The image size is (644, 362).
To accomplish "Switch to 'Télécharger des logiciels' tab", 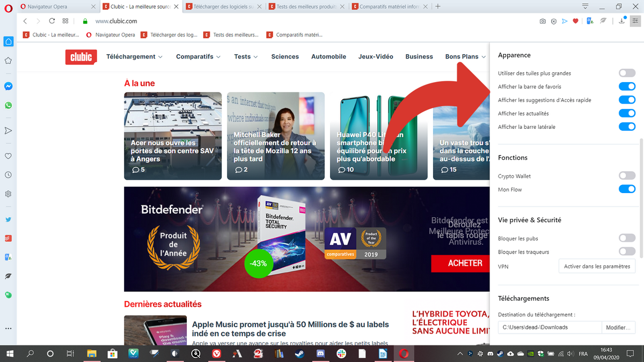I will [224, 6].
